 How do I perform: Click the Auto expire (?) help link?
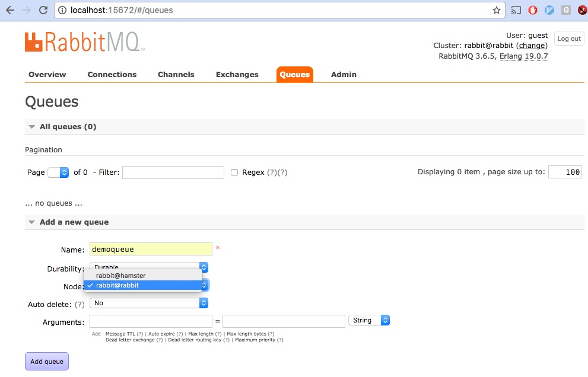[x=180, y=334]
